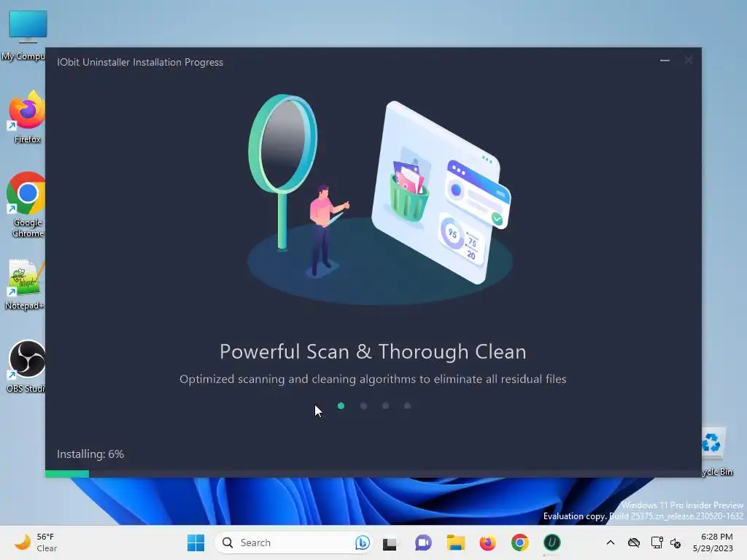Launch Firefox from the taskbar
747x560 pixels.
(x=487, y=542)
